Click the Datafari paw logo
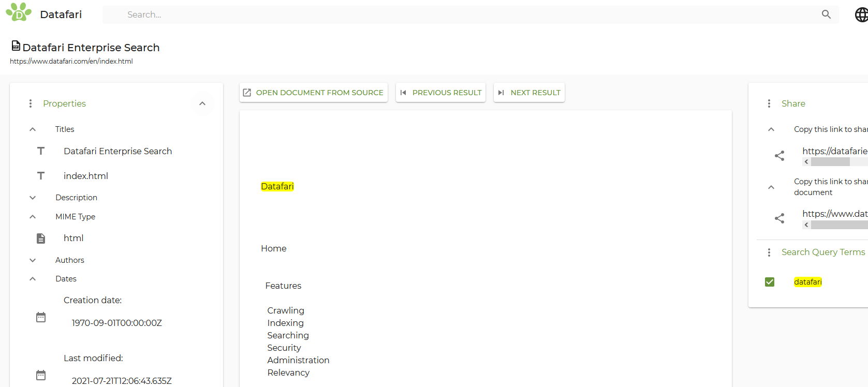 [x=19, y=12]
